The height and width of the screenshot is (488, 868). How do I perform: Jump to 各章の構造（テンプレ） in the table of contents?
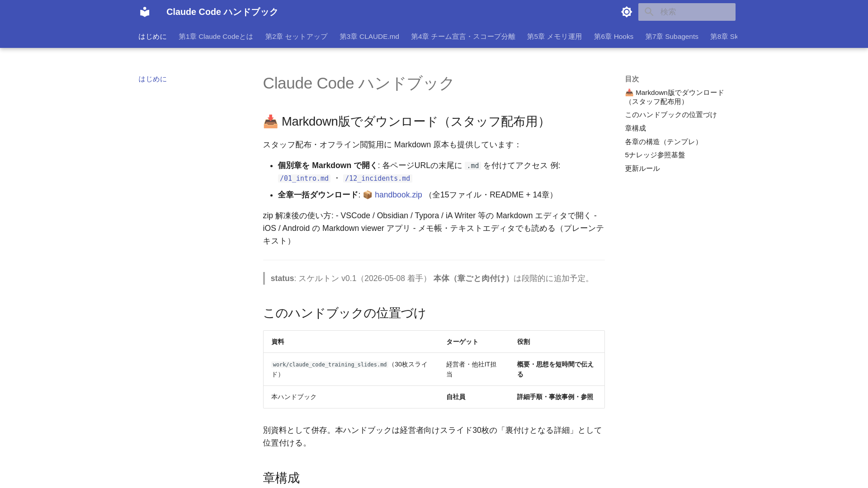663,142
